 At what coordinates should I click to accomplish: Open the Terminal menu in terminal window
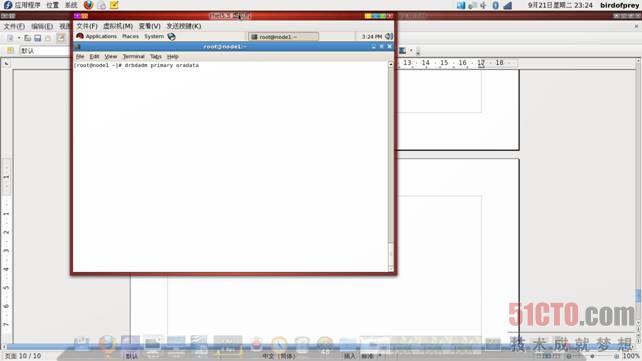coord(133,56)
